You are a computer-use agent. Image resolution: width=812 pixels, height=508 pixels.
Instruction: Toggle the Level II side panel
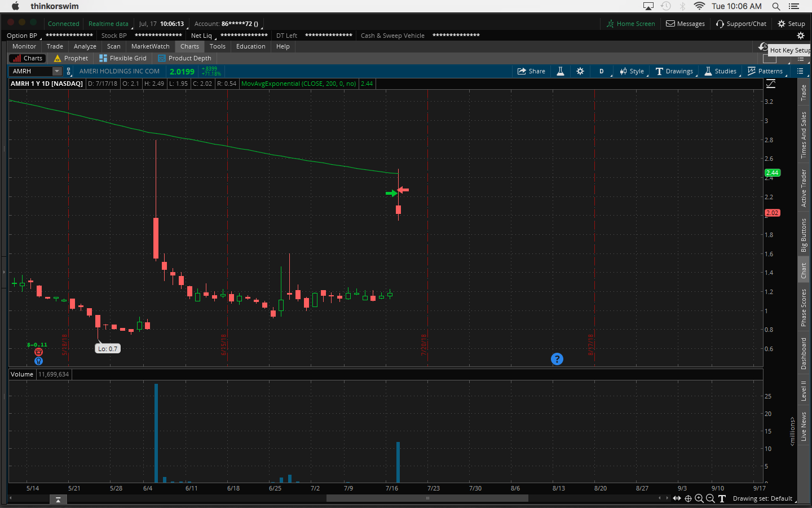tap(804, 391)
